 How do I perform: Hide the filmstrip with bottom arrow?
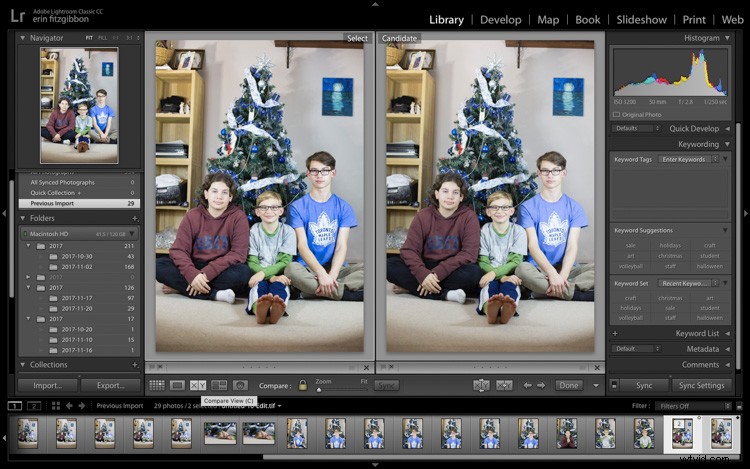(375, 465)
